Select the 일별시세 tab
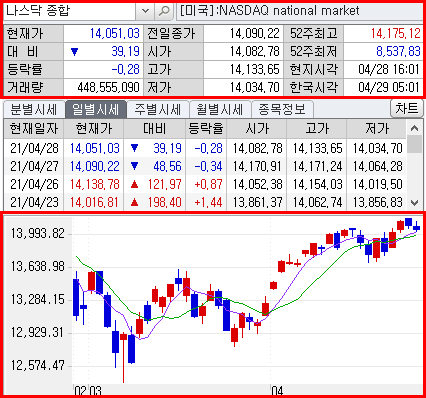 [96, 109]
